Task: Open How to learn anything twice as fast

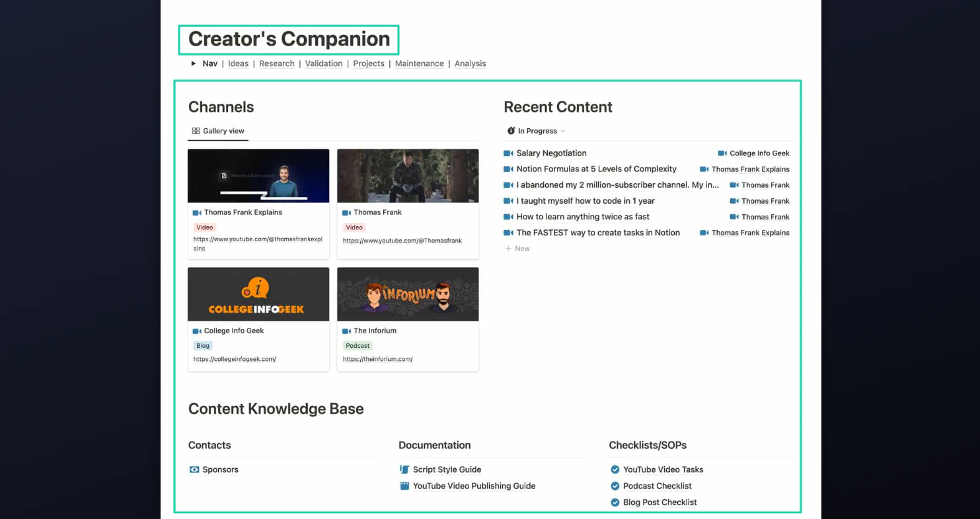Action: click(x=583, y=217)
